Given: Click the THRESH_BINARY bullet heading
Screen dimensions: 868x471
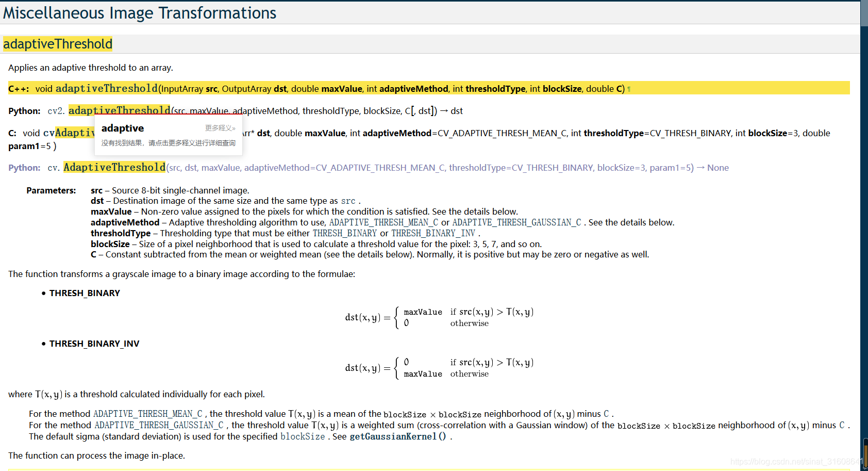Looking at the screenshot, I should pyautogui.click(x=85, y=293).
